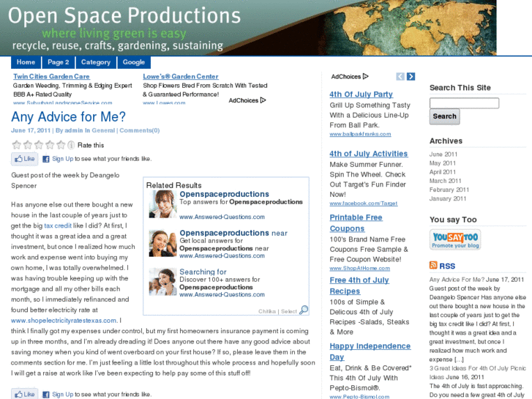Open the June 2011 archive link

(x=443, y=154)
